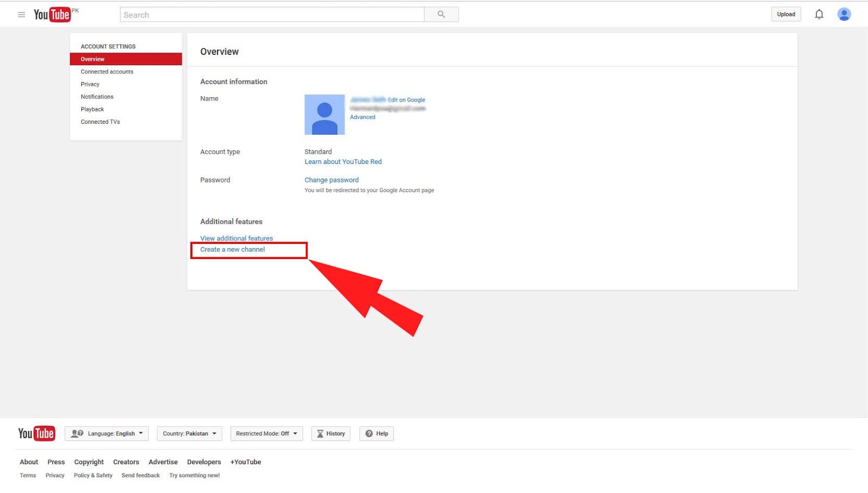Image resolution: width=868 pixels, height=493 pixels.
Task: Open the notifications bell
Action: click(819, 15)
